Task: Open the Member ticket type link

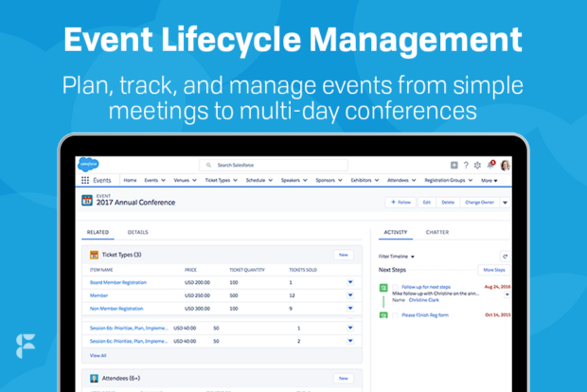Action: tap(98, 295)
